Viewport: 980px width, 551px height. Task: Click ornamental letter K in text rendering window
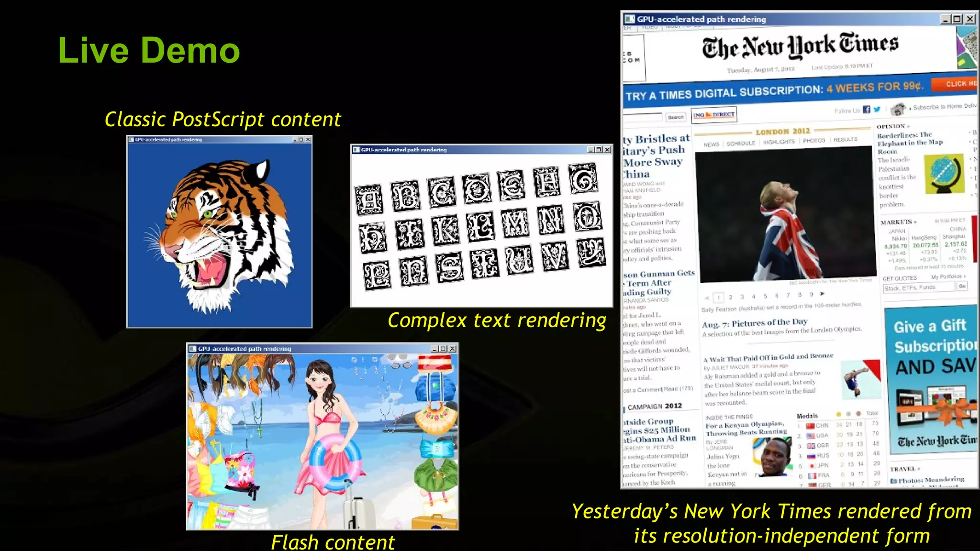point(446,230)
